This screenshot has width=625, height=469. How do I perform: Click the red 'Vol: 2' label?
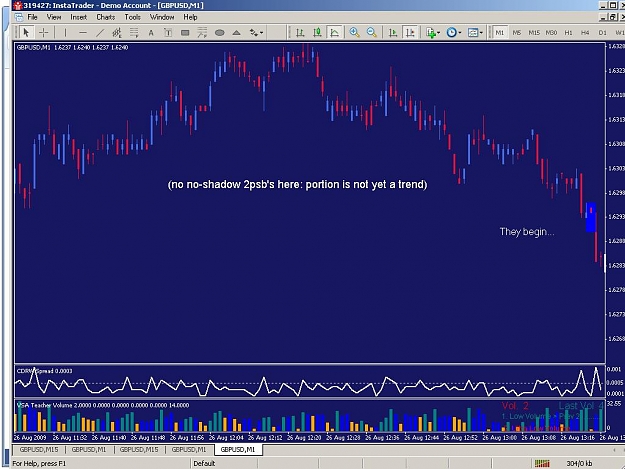click(515, 406)
